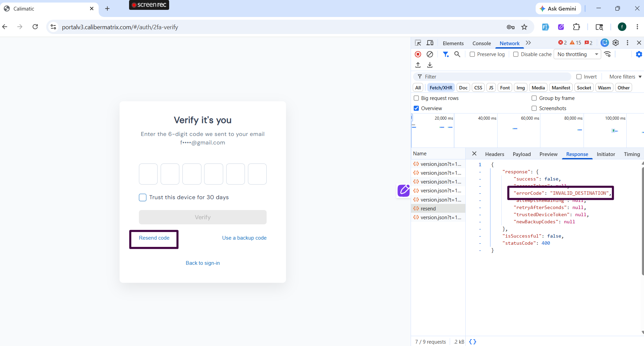Viewport: 644px width, 346px height.
Task: Open the Payload tab
Action: [522, 154]
